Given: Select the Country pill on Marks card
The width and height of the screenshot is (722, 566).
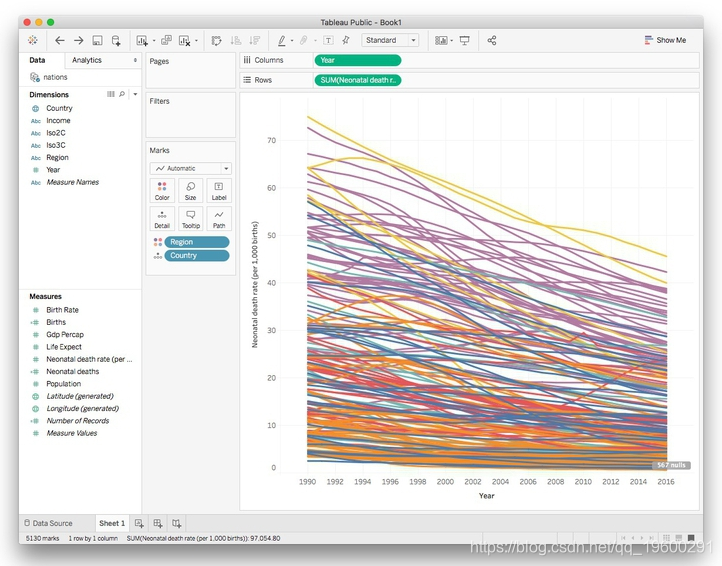Looking at the screenshot, I should pyautogui.click(x=197, y=255).
